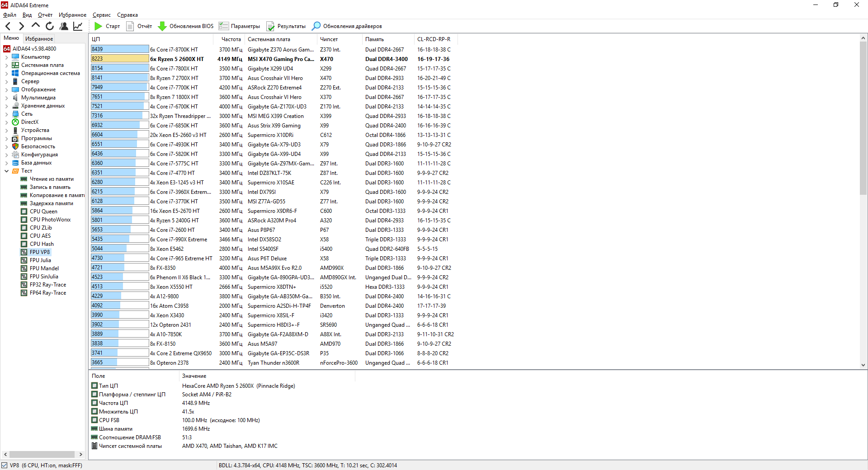868x470 pixels.
Task: Expand the Устройства tree node
Action: click(6, 130)
